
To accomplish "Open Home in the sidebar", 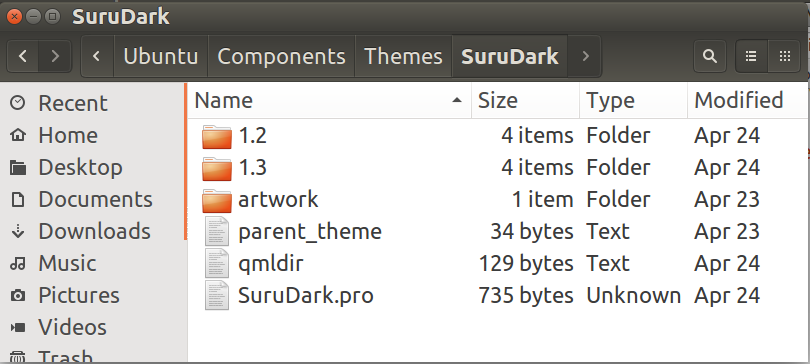I will [93, 135].
